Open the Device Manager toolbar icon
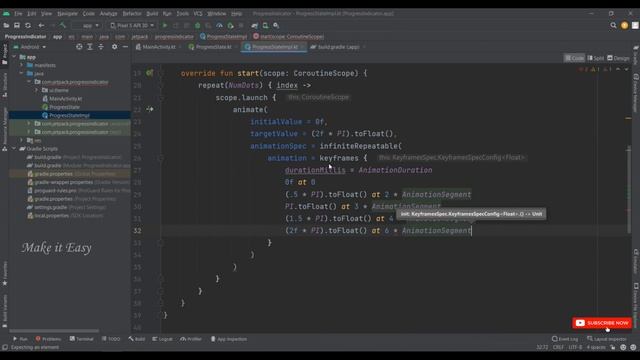The height and width of the screenshot is (360, 640). [265, 25]
